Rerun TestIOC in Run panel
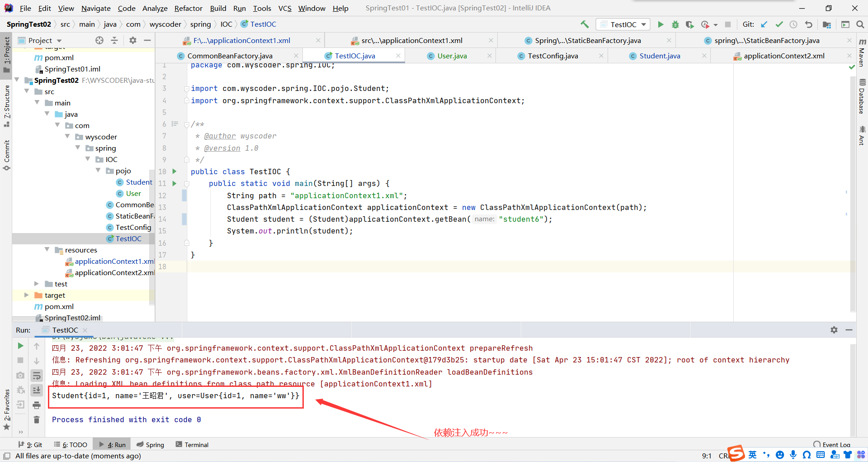Viewport: 868px width, 462px height. [20, 346]
